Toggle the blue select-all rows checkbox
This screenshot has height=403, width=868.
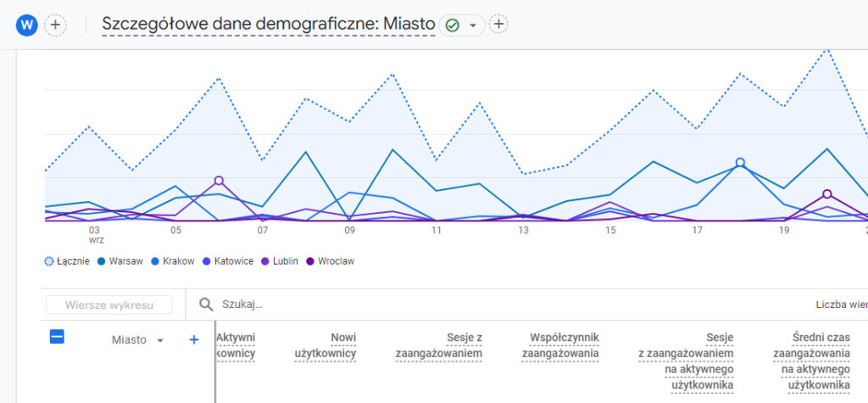[x=57, y=338]
